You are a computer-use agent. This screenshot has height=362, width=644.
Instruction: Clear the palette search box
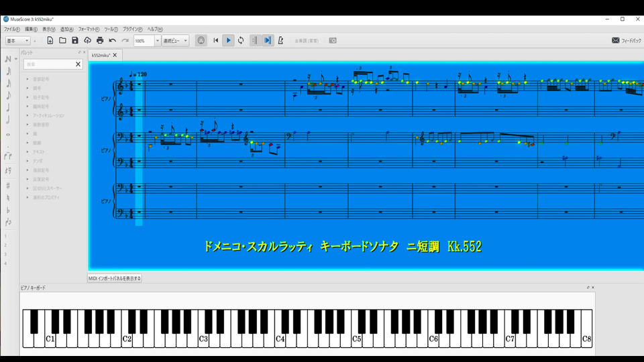(x=78, y=64)
